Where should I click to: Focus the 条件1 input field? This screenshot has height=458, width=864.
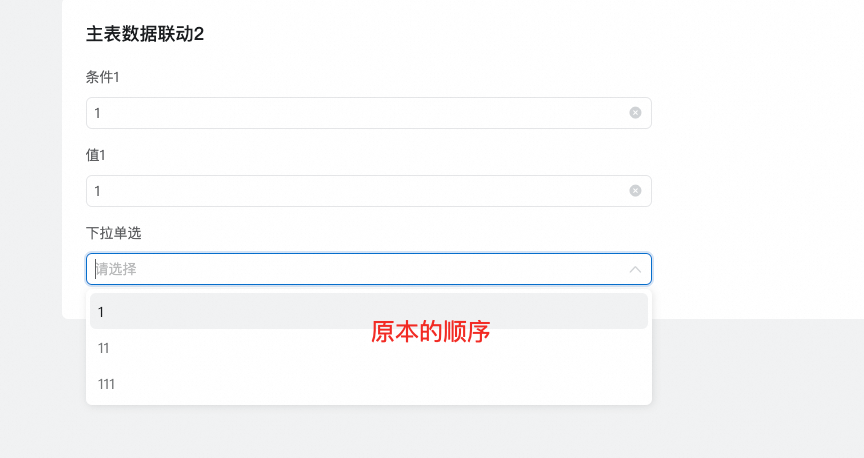click(x=360, y=113)
